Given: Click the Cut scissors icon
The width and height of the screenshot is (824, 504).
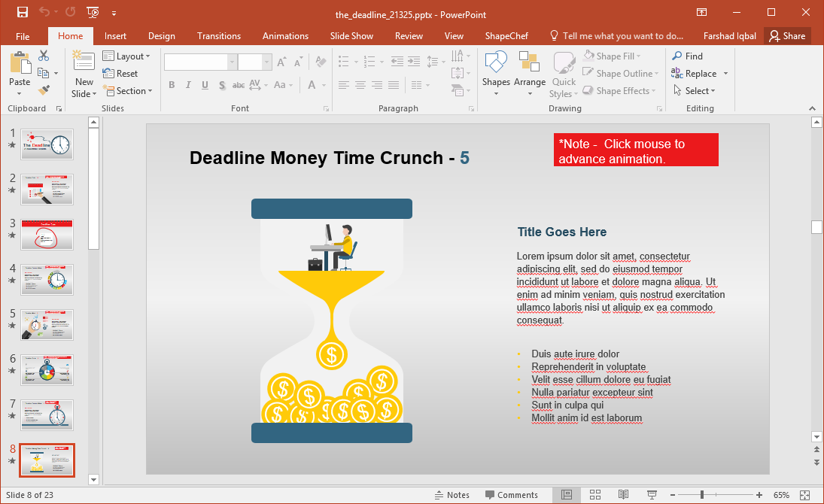Looking at the screenshot, I should [44, 56].
